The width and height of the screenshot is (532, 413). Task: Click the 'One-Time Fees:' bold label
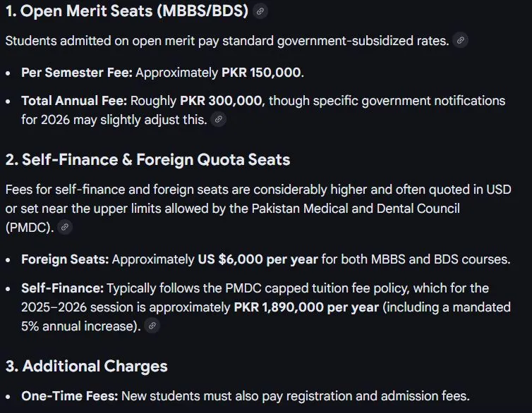tap(64, 396)
